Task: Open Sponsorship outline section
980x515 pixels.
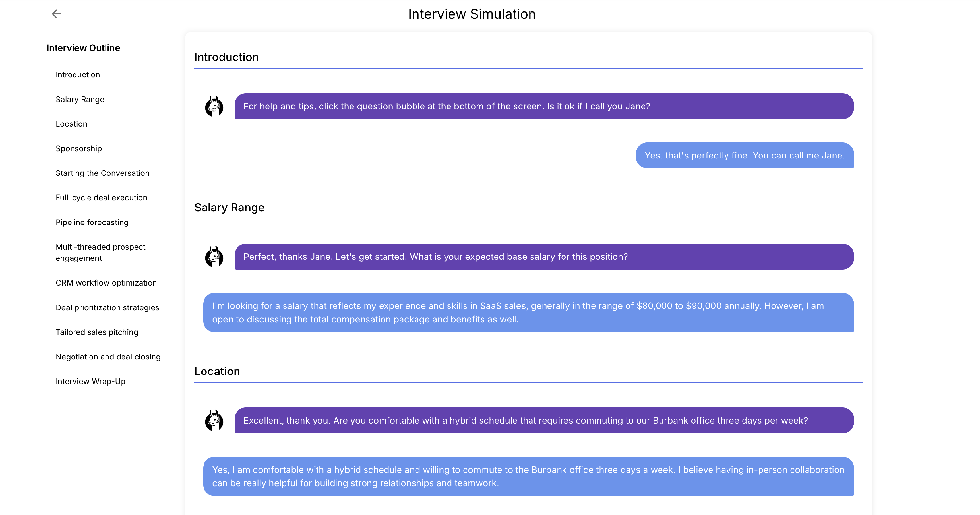Action: point(78,148)
